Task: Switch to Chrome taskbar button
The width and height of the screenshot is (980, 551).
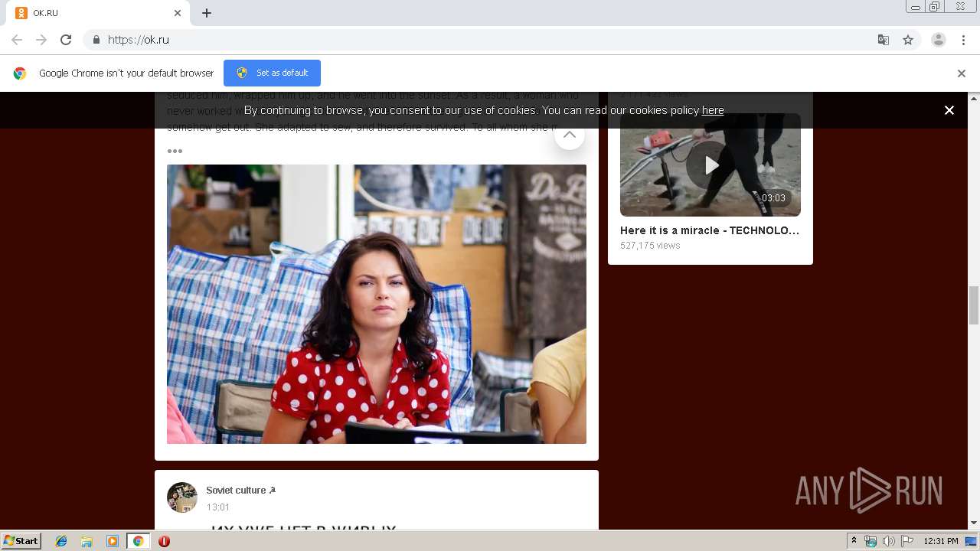Action: 138,541
